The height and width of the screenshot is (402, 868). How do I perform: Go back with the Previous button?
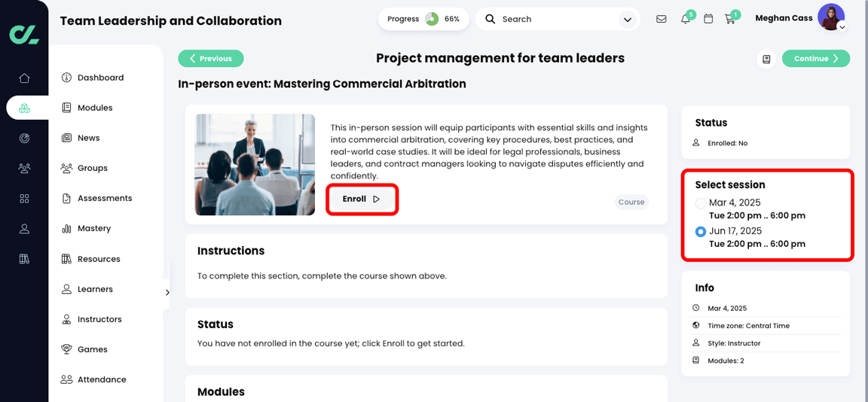pyautogui.click(x=211, y=59)
